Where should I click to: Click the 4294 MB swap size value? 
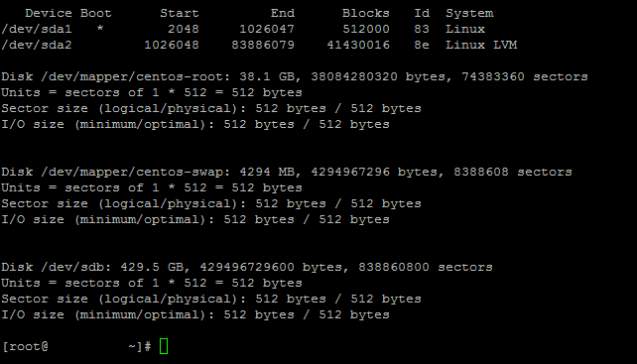click(270, 172)
